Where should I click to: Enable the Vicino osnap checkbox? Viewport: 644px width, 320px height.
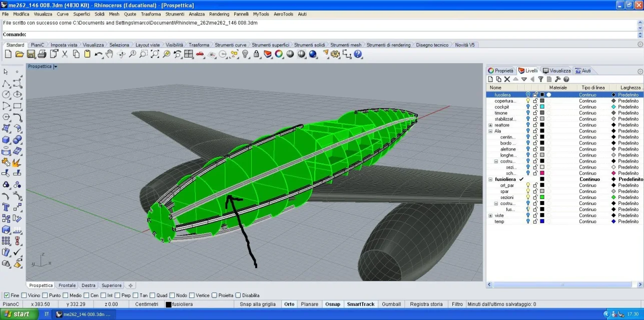pyautogui.click(x=25, y=295)
